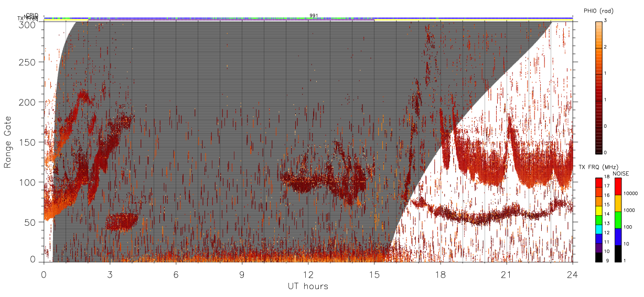Click the y-axis tick label '100'

[x=28, y=182]
